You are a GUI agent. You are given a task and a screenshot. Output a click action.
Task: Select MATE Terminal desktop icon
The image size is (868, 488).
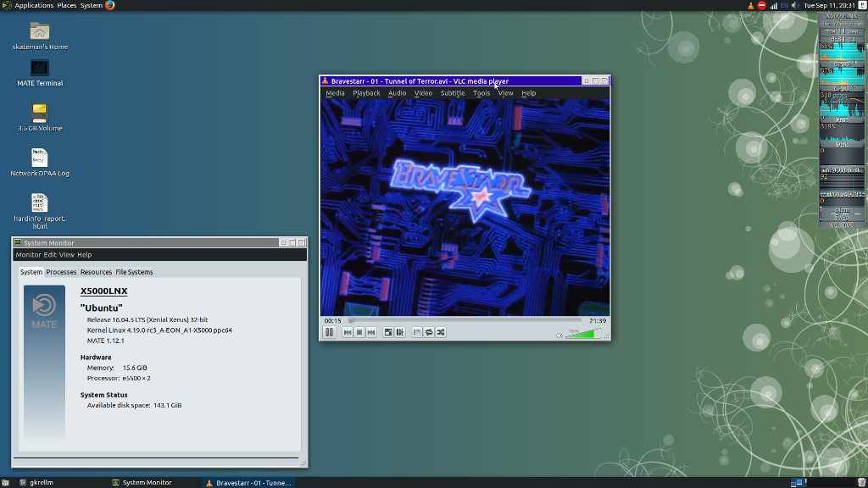click(40, 73)
